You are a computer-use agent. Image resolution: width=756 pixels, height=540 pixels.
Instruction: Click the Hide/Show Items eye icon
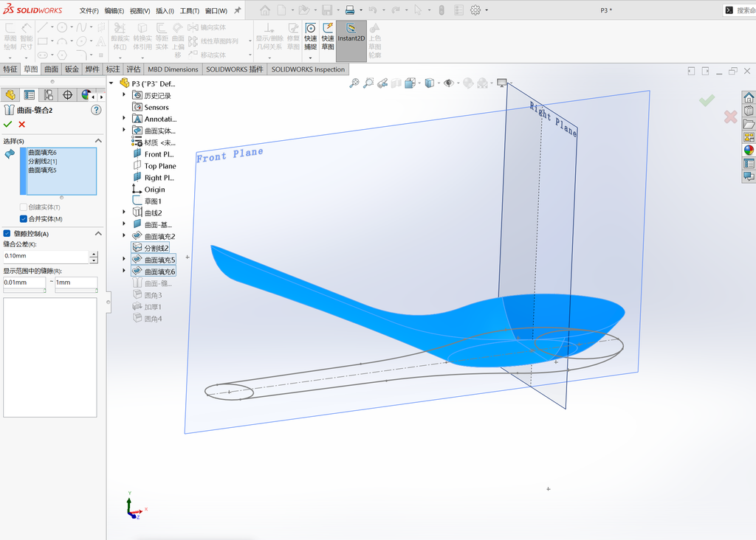pos(448,83)
